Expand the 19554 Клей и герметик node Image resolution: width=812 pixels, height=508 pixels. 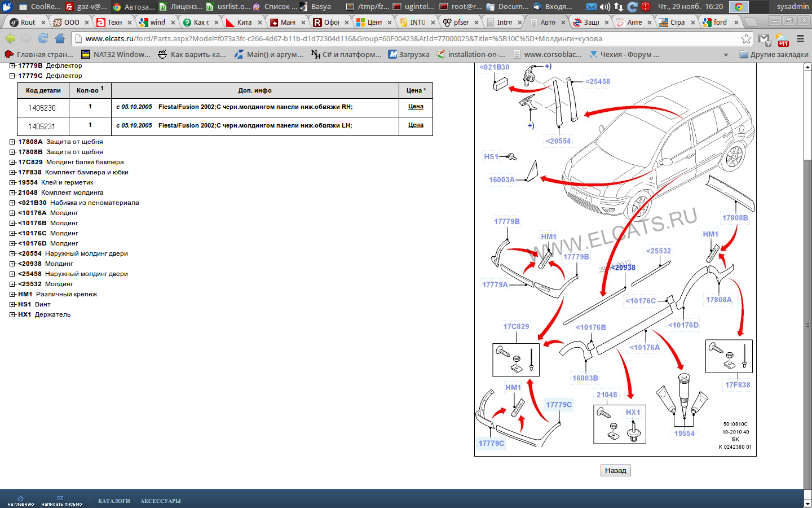click(x=12, y=182)
